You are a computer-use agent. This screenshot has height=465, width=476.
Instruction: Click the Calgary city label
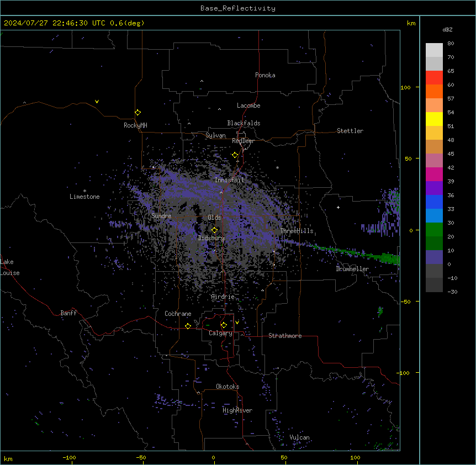[x=220, y=333]
